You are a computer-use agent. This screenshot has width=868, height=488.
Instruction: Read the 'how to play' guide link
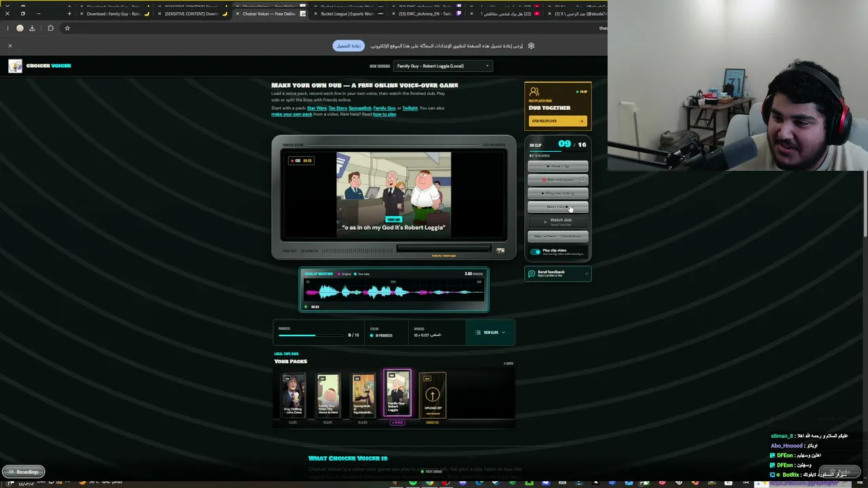384,115
